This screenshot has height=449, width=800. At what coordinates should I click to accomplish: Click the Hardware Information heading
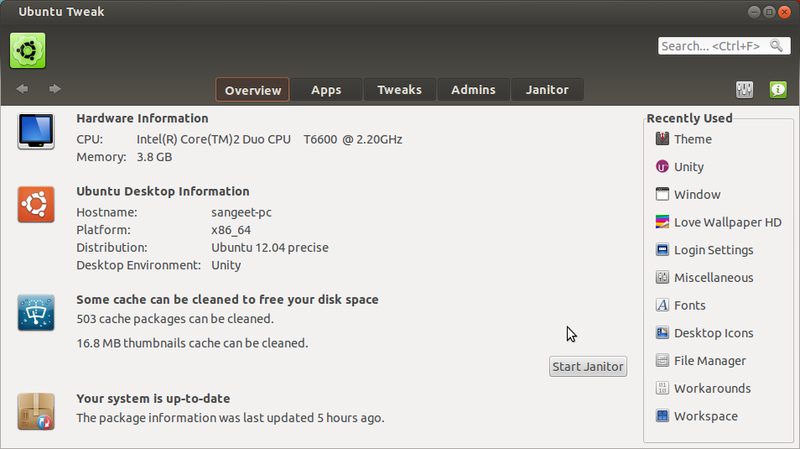142,118
